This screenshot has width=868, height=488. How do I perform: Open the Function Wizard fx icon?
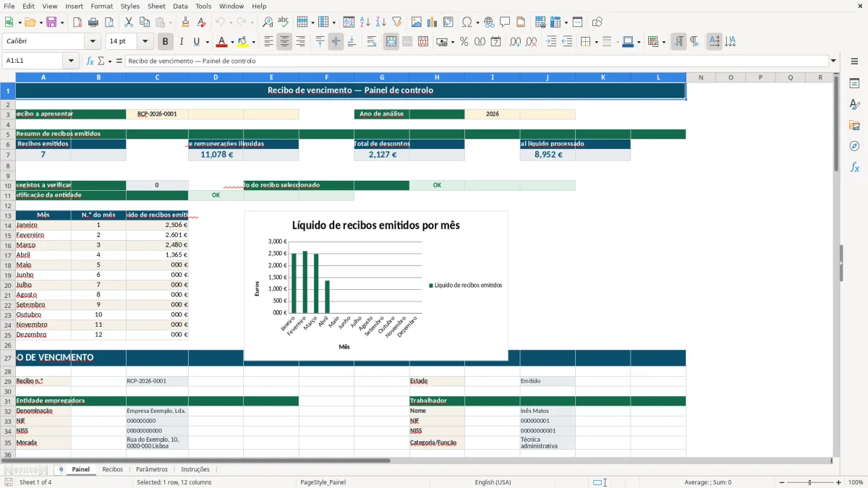[90, 61]
